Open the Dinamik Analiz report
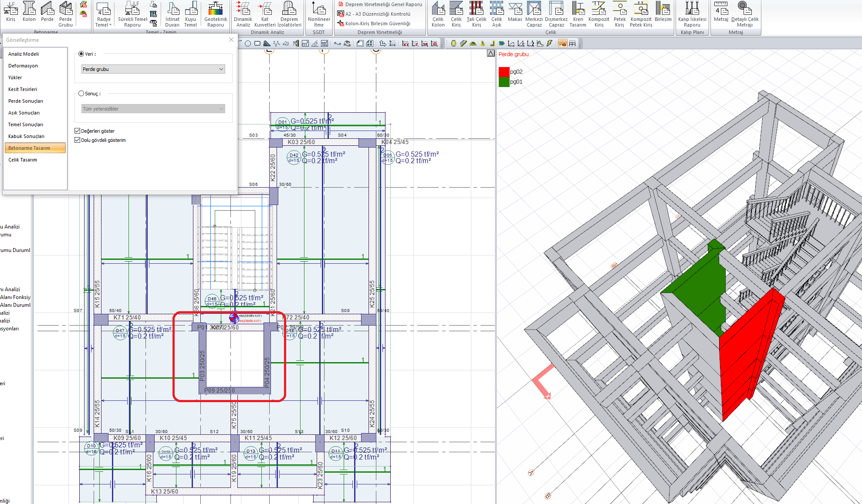This screenshot has width=862, height=504. [243, 14]
